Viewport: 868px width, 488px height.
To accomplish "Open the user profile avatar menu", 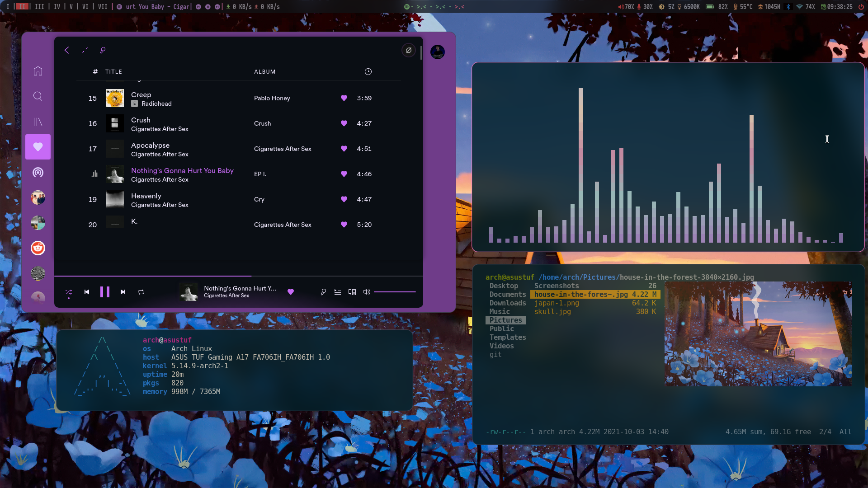I will tap(437, 52).
